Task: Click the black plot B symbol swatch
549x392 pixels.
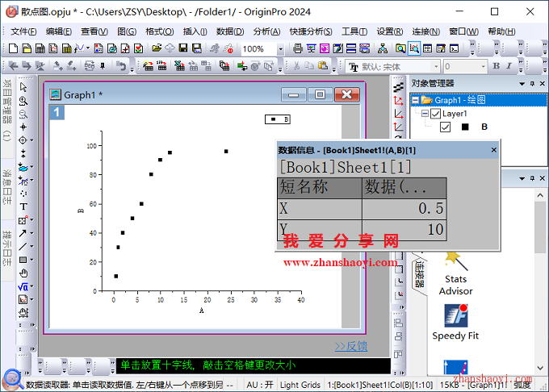Action: coord(465,127)
